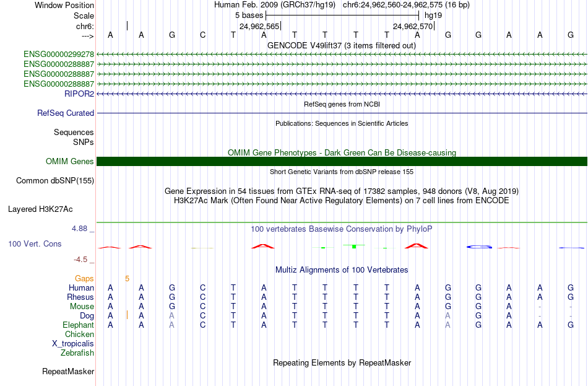Click the Scale track label

pyautogui.click(x=84, y=15)
